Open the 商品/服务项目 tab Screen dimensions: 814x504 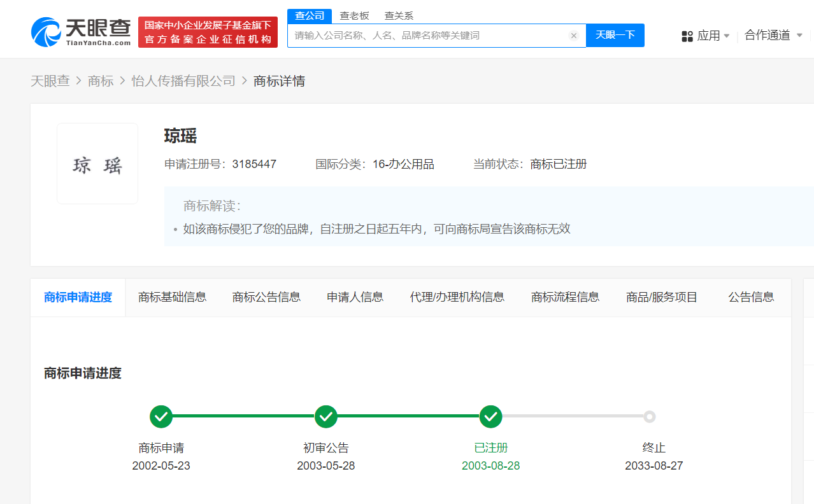pos(662,297)
